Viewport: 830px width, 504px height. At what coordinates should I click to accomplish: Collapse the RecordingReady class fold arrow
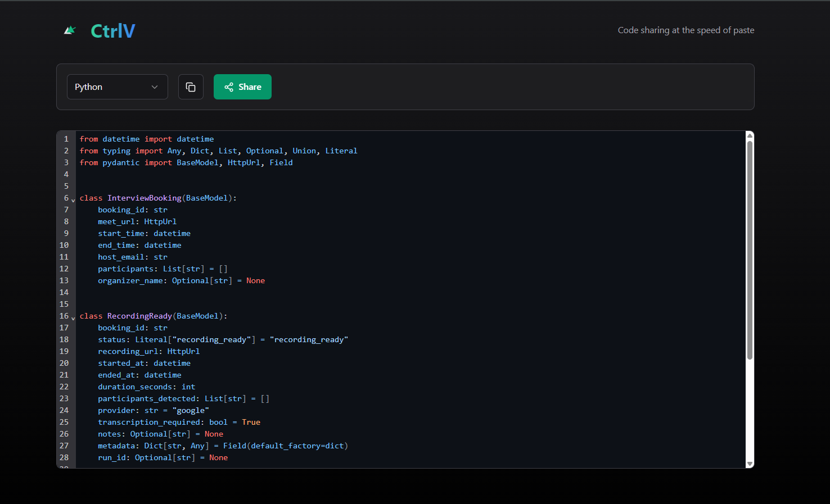(73, 318)
